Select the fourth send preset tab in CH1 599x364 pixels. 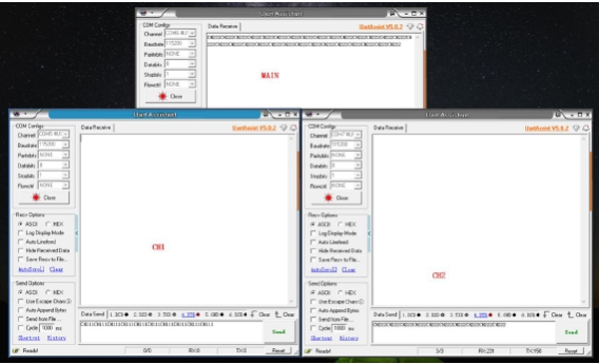pos(191,315)
